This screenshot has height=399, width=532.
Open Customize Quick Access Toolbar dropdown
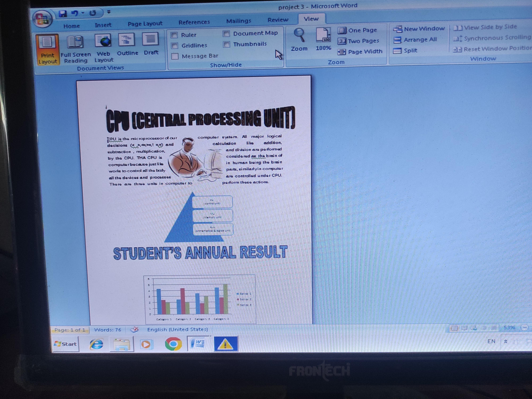pos(109,12)
